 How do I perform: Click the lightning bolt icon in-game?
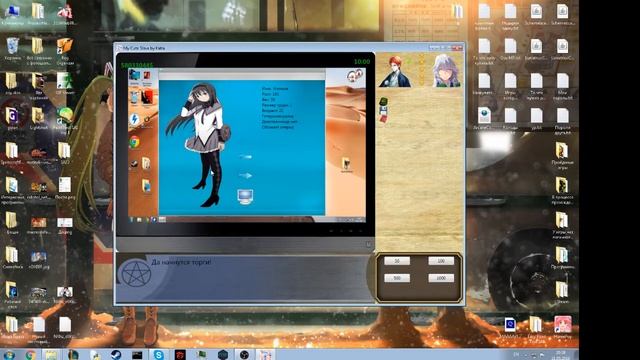(134, 119)
